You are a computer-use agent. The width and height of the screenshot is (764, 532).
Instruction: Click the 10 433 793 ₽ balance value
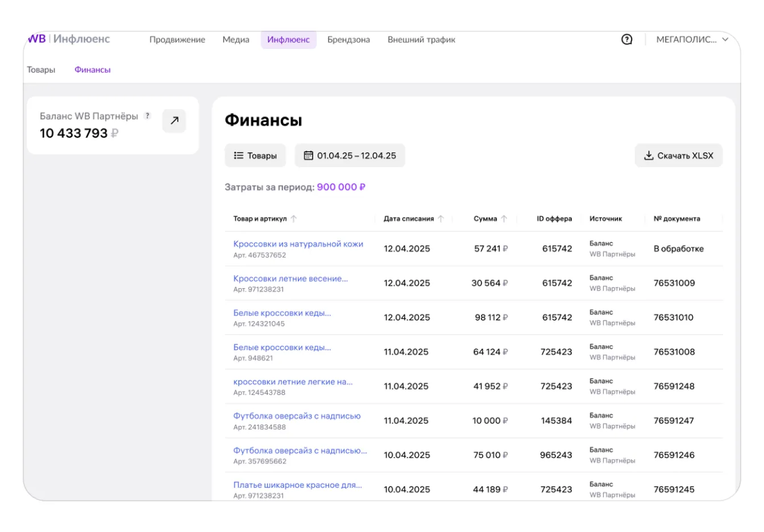pos(79,133)
